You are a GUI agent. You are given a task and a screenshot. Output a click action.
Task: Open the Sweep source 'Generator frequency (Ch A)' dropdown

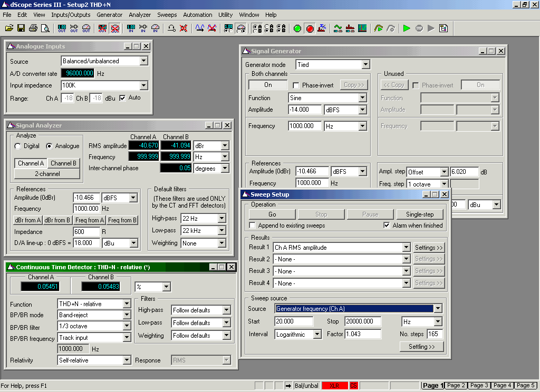coord(438,309)
